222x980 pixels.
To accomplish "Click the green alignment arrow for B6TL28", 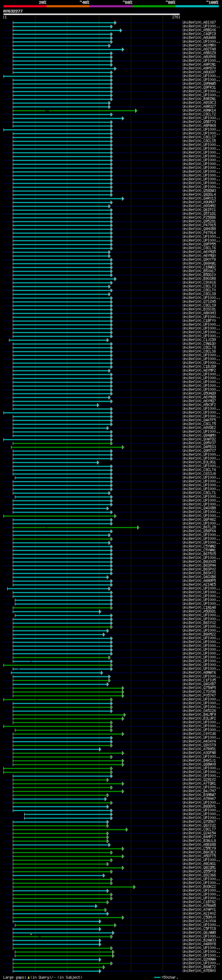I will (76, 527).
